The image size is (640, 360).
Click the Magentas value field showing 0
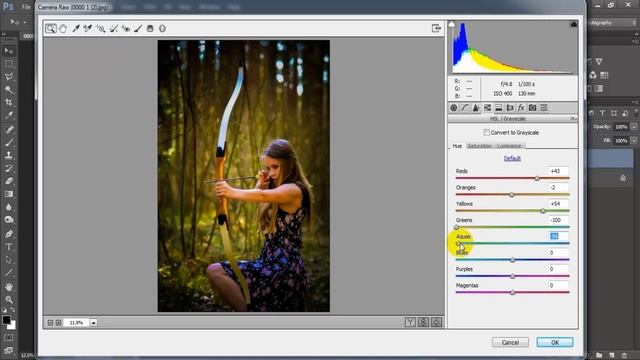coord(558,285)
